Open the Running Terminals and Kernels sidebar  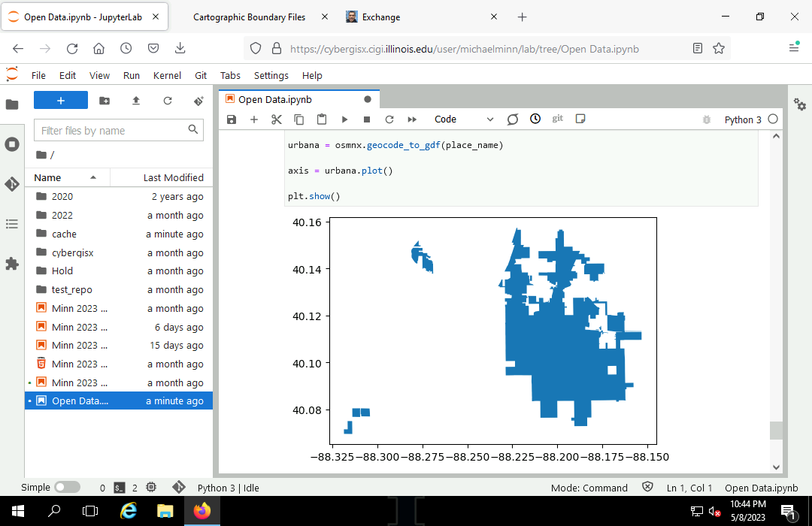click(x=12, y=144)
